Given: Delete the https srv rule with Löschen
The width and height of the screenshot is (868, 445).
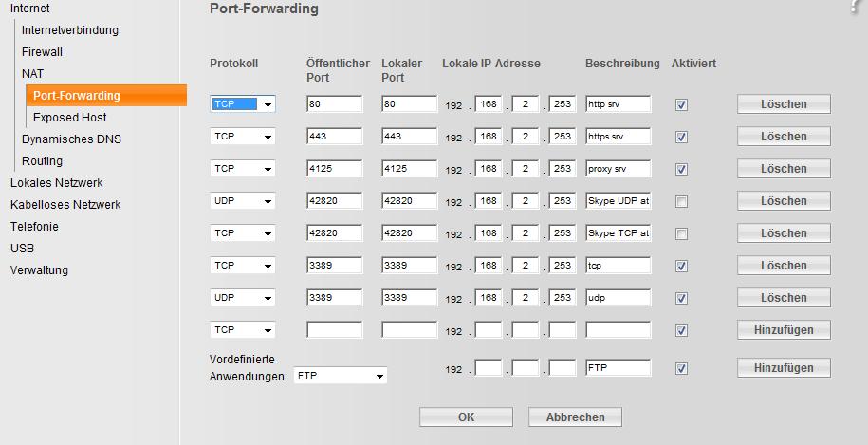Looking at the screenshot, I should pyautogui.click(x=784, y=137).
